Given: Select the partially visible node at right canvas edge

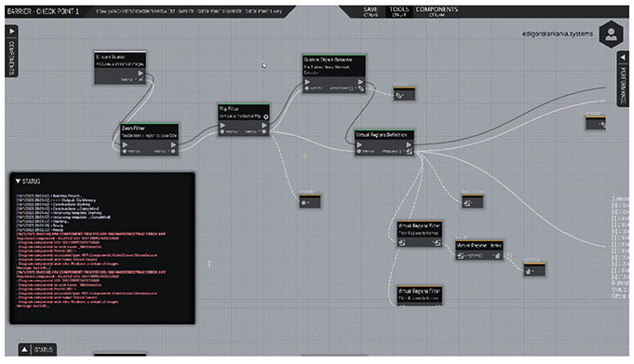Looking at the screenshot, I should click(x=596, y=123).
